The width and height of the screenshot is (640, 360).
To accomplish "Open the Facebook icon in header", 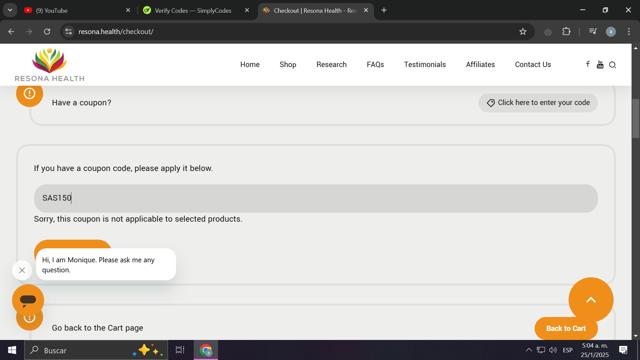I will [588, 64].
